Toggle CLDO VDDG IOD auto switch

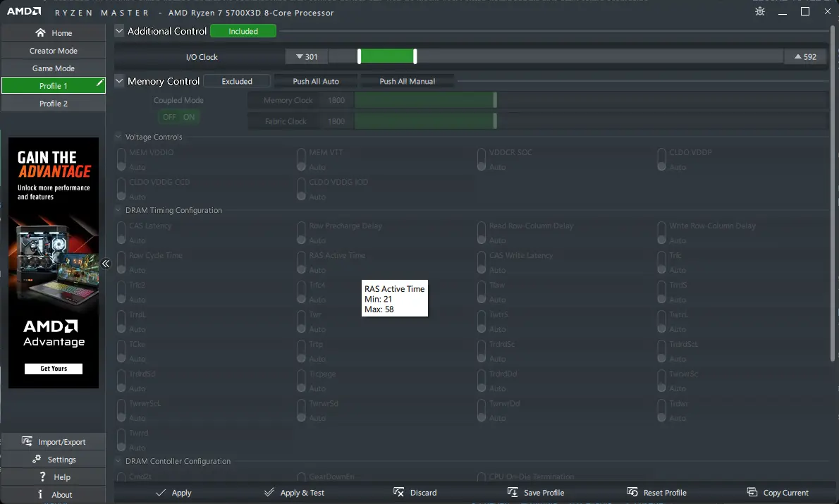pyautogui.click(x=301, y=189)
